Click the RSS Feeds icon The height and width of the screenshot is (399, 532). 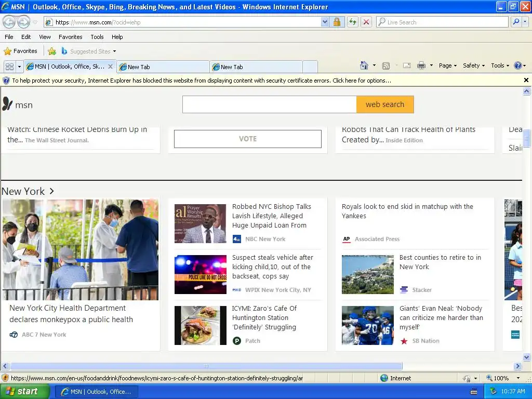pyautogui.click(x=386, y=66)
